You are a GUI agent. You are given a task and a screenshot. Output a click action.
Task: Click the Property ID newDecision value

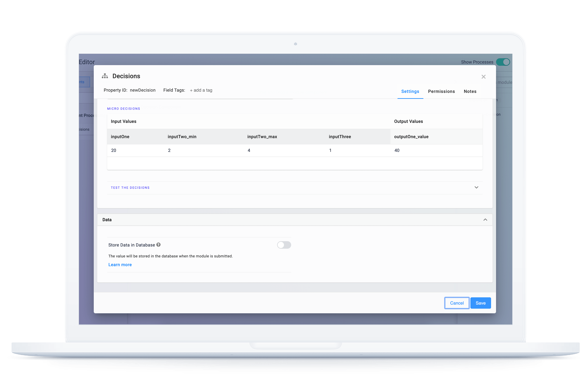pyautogui.click(x=143, y=90)
